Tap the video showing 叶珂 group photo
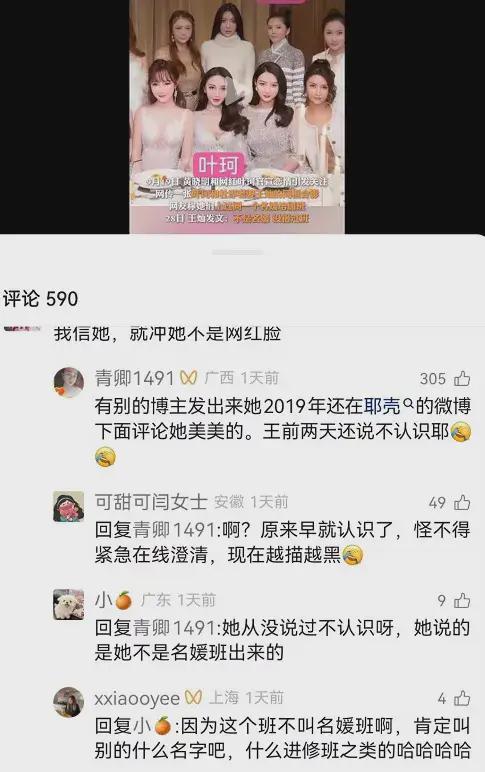Viewport: 485px width, 772px height. pyautogui.click(x=237, y=117)
